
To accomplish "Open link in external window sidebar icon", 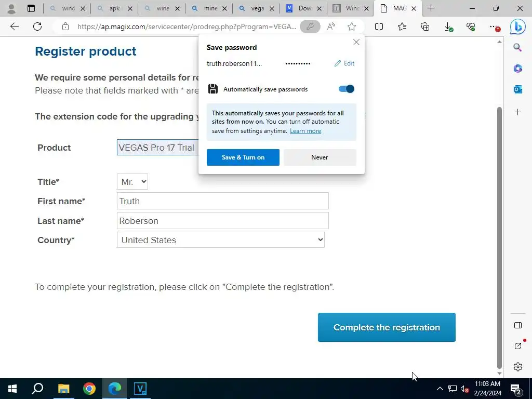I will coord(518,345).
